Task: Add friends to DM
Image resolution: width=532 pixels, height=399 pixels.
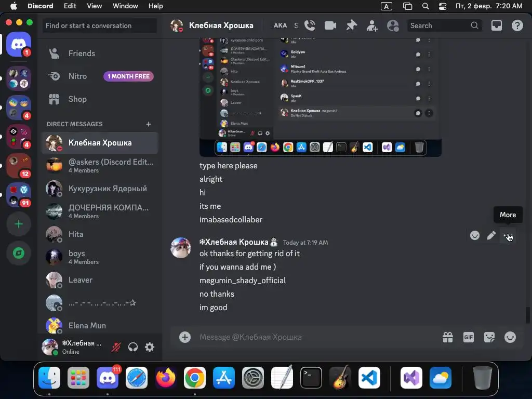Action: tap(372, 26)
